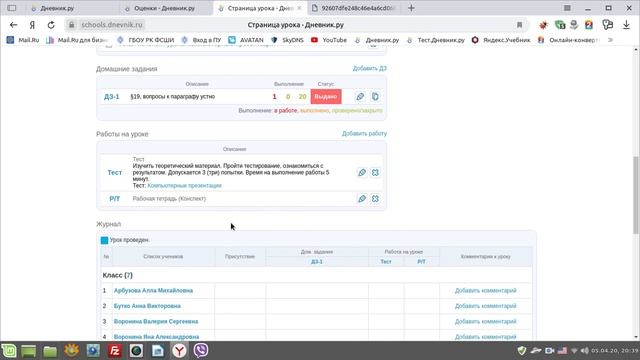Open student Бутко Анна Викторовна
The width and height of the screenshot is (640, 360).
click(x=147, y=306)
